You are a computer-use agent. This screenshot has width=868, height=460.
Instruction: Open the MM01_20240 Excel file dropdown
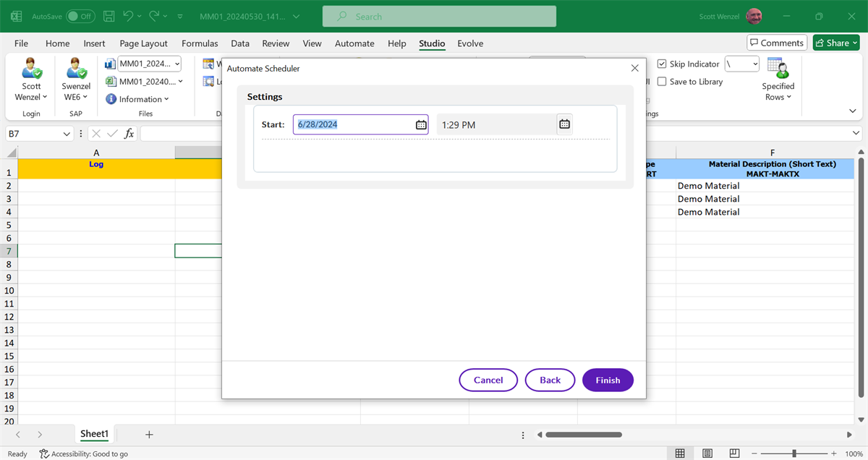[x=180, y=82]
